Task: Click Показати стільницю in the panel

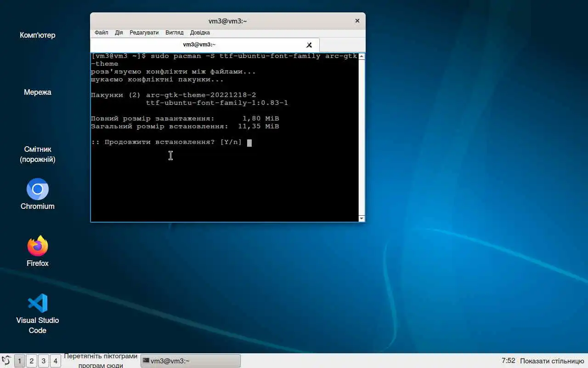Action: 552,361
